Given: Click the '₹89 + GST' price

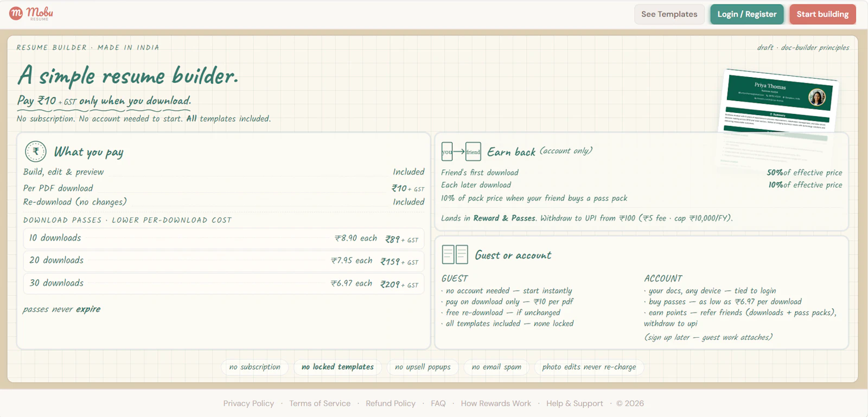Looking at the screenshot, I should pos(401,239).
